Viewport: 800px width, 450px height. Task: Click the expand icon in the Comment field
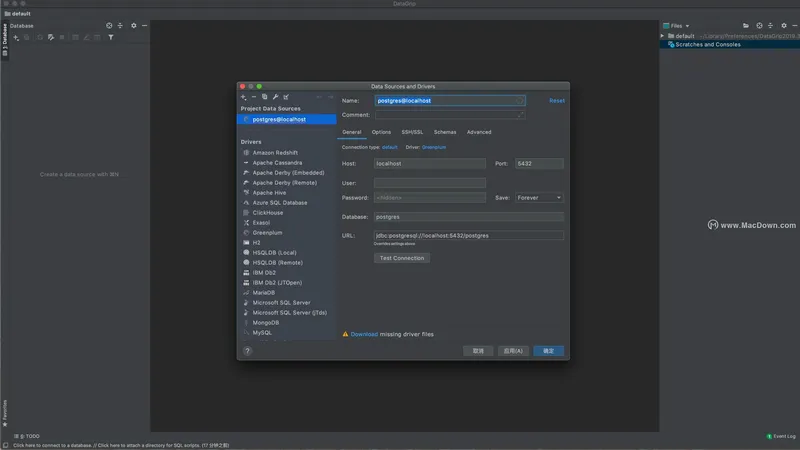pos(520,115)
